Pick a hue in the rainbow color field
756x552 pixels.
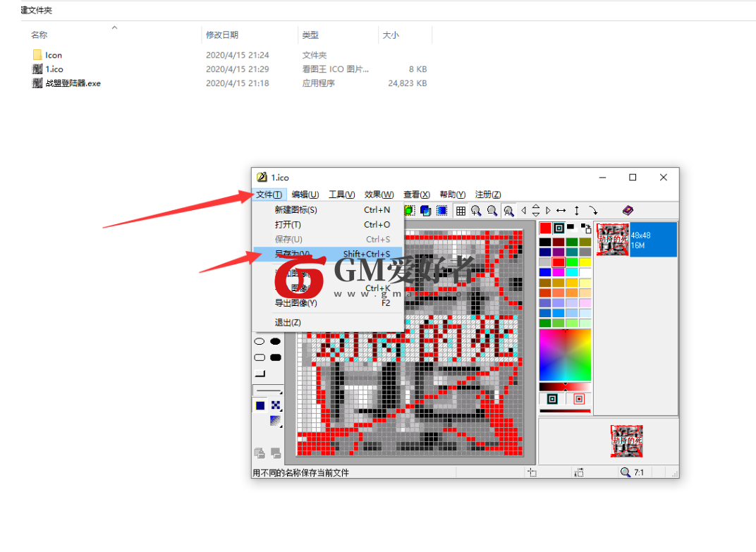pyautogui.click(x=565, y=355)
